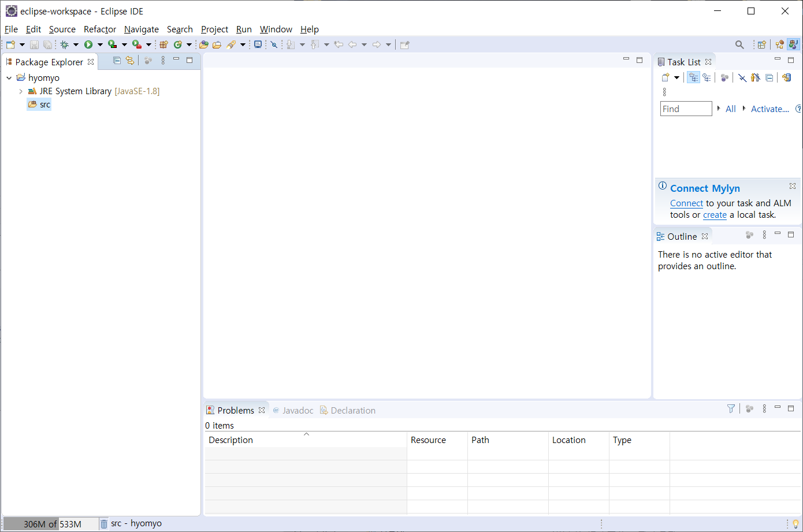The image size is (803, 532).
Task: Open a Terminal via monitor icon
Action: [258, 44]
